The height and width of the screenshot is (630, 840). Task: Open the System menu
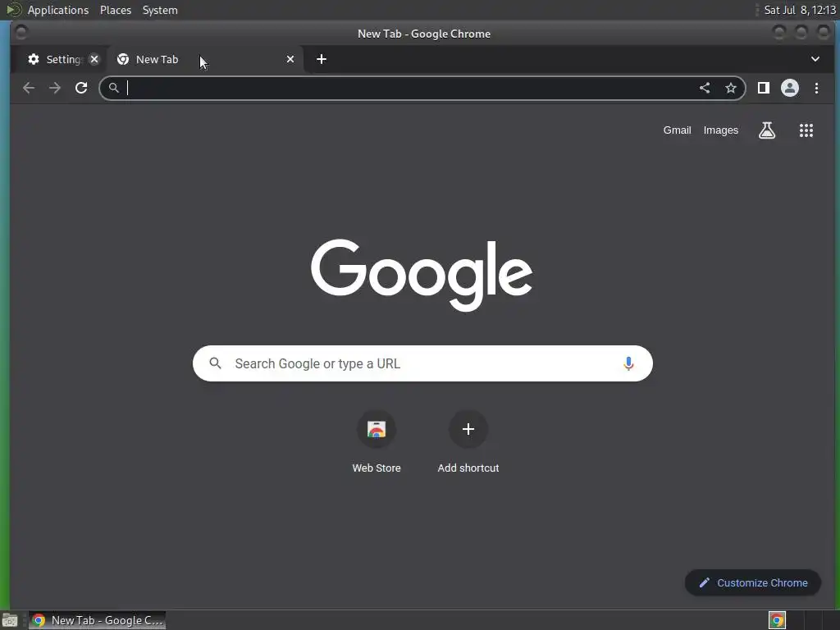[x=160, y=10]
